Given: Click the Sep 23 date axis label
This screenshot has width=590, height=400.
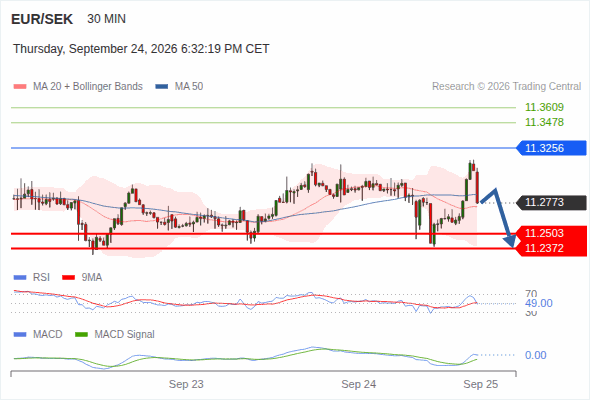Looking at the screenshot, I should point(186,384).
